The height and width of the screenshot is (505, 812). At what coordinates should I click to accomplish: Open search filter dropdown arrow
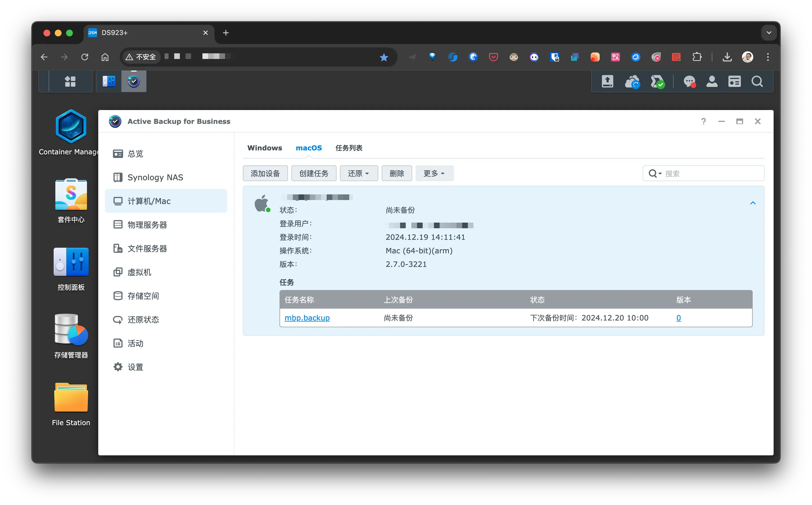point(660,173)
